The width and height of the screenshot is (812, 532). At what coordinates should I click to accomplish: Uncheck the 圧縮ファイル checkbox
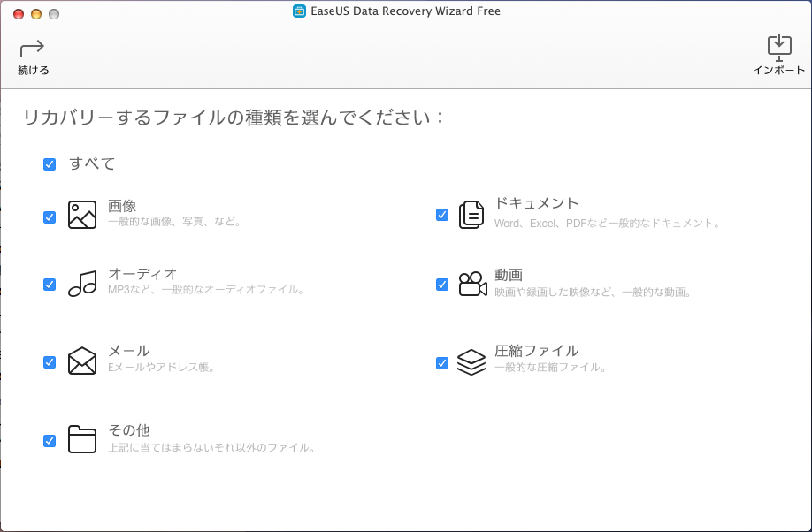pos(441,361)
